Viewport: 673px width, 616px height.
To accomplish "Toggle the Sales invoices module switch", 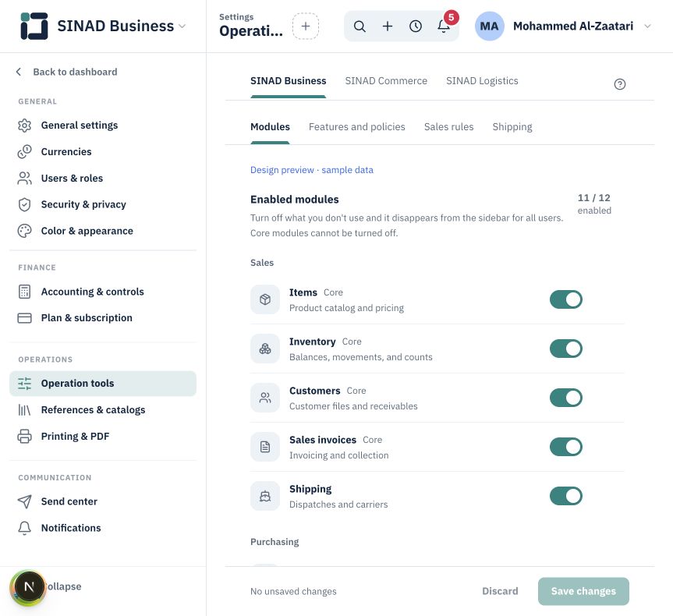I will (x=565, y=447).
